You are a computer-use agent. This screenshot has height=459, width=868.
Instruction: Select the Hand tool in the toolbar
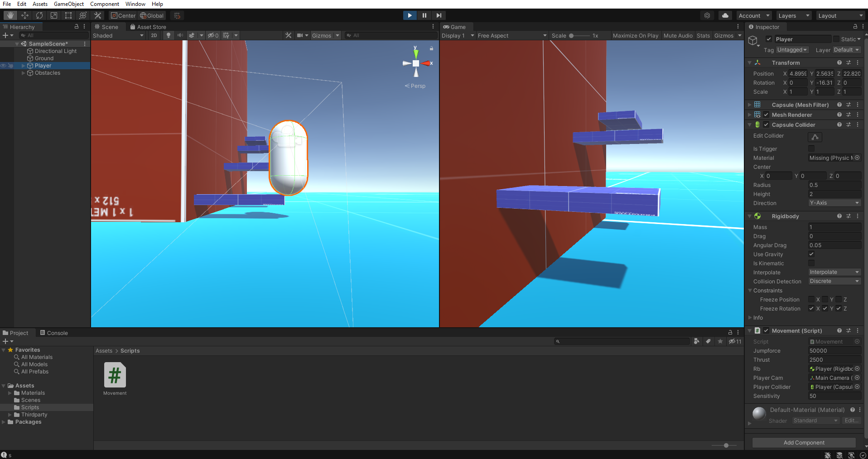coord(10,15)
